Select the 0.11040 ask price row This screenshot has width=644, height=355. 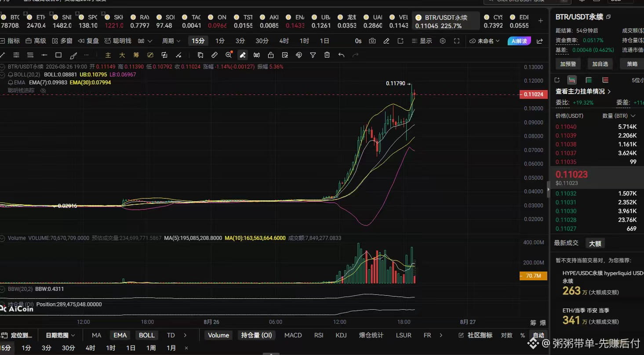[596, 127]
